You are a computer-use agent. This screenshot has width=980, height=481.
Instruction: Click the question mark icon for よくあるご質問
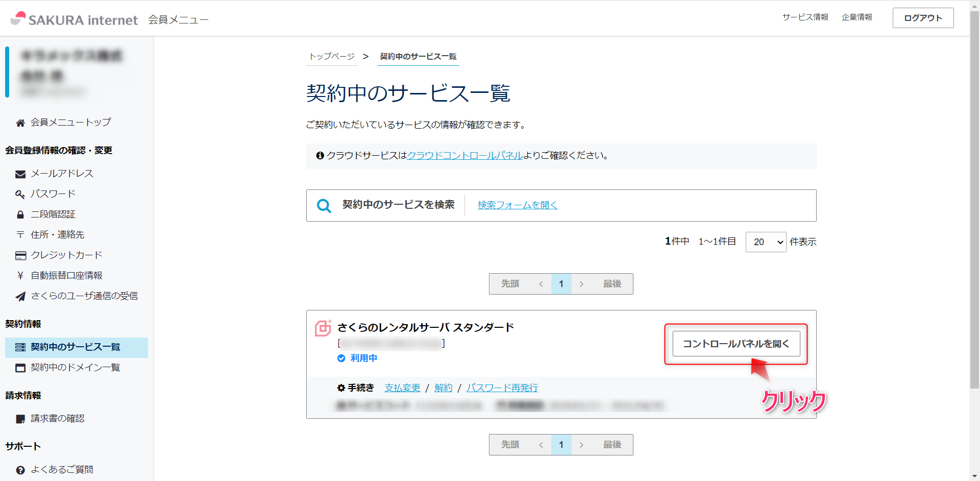click(20, 470)
